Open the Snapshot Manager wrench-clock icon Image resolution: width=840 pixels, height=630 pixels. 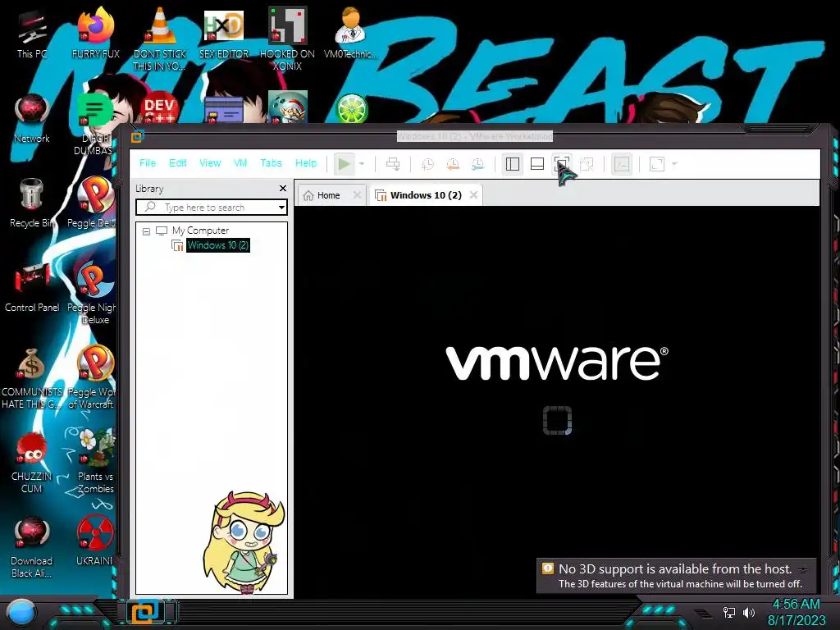click(x=477, y=164)
